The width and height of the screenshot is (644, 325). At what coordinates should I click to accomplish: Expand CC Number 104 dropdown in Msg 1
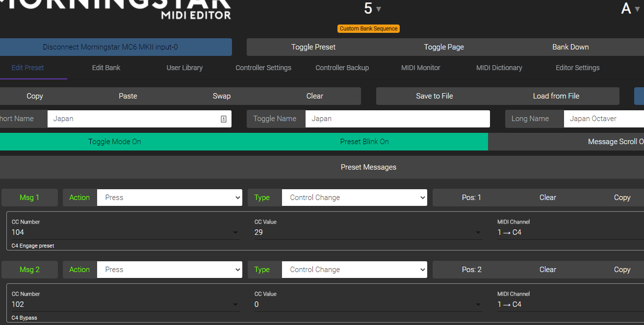tap(235, 233)
